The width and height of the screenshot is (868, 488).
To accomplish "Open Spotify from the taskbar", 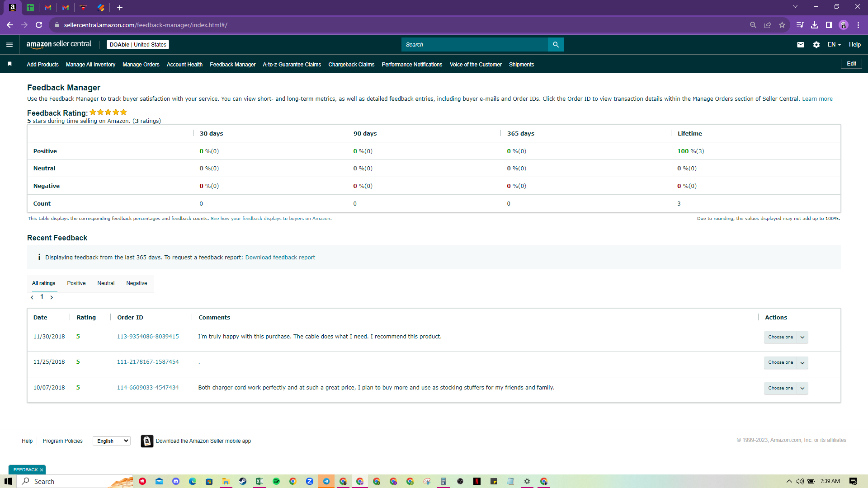I will pos(276,481).
